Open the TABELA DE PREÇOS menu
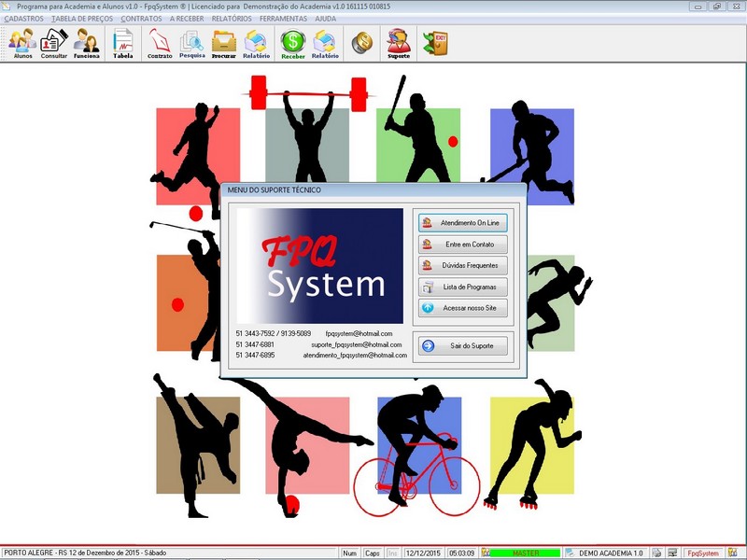 (x=82, y=19)
